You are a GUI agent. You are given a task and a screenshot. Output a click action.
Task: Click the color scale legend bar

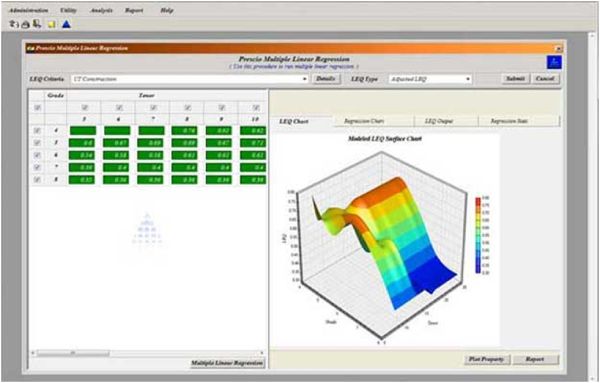[x=478, y=235]
